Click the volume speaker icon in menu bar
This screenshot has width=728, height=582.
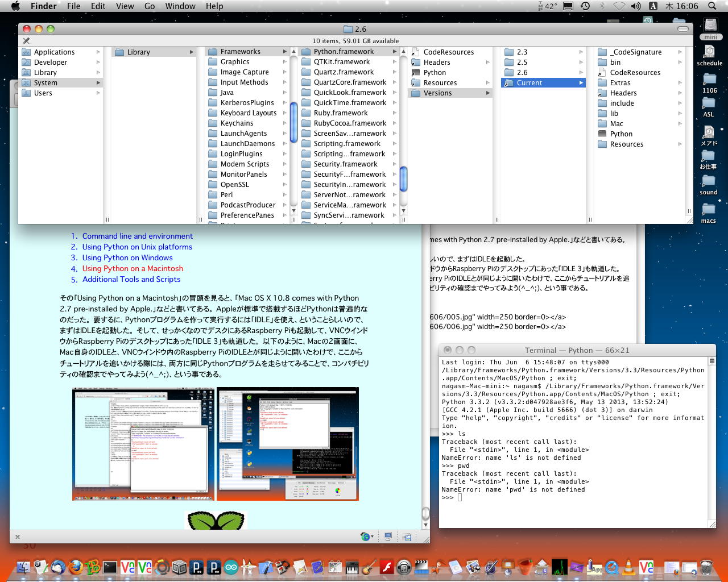point(636,6)
